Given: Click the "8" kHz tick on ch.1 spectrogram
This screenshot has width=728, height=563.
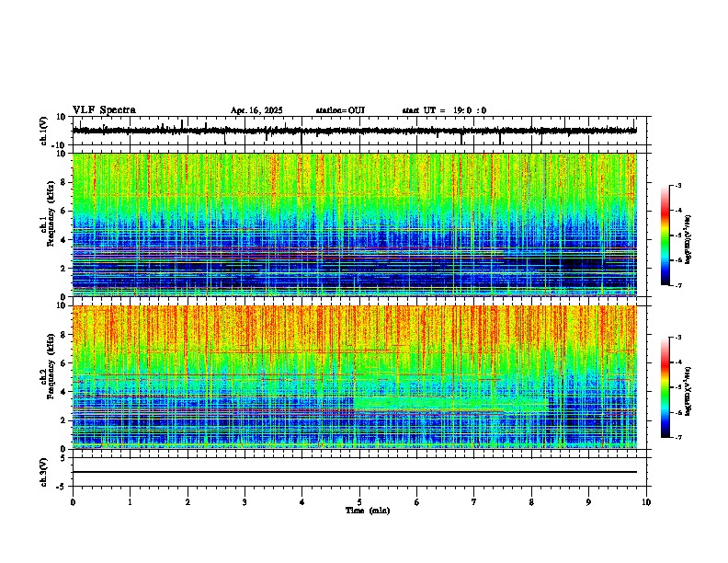Looking at the screenshot, I should [63, 182].
